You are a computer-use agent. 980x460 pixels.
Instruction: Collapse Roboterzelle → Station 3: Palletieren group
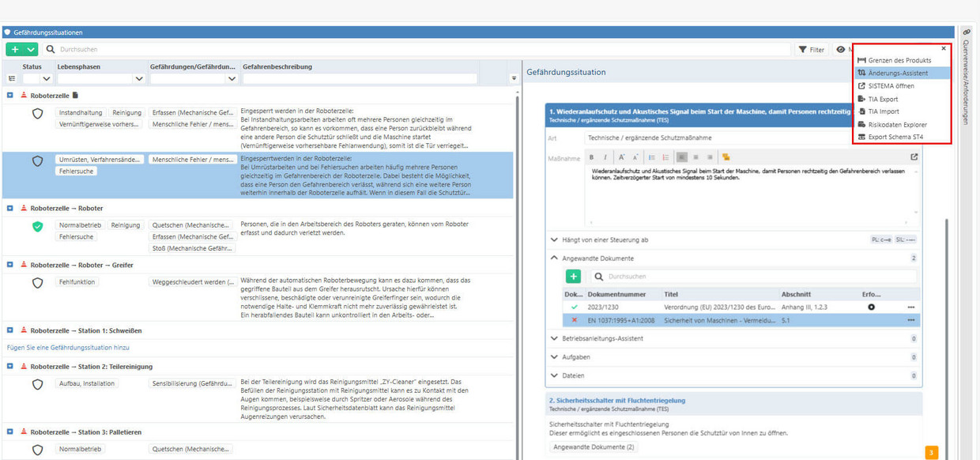(10, 432)
